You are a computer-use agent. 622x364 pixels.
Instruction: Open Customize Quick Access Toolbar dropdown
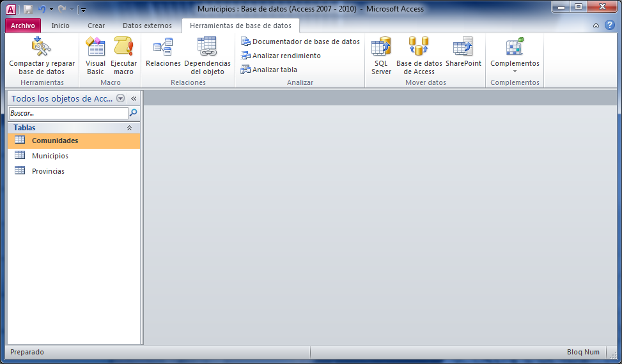tap(83, 10)
